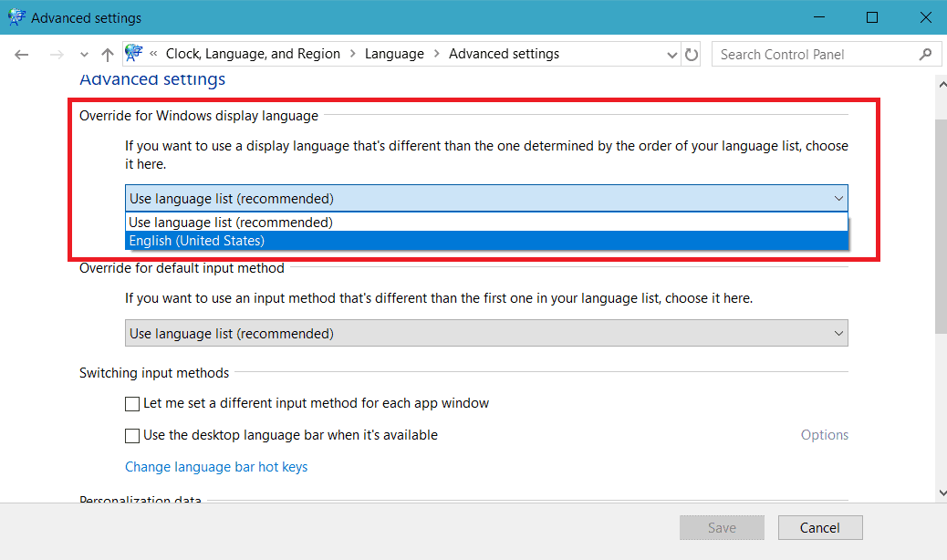947x560 pixels.
Task: Click the Control Panel icon in address bar
Action: [x=133, y=53]
